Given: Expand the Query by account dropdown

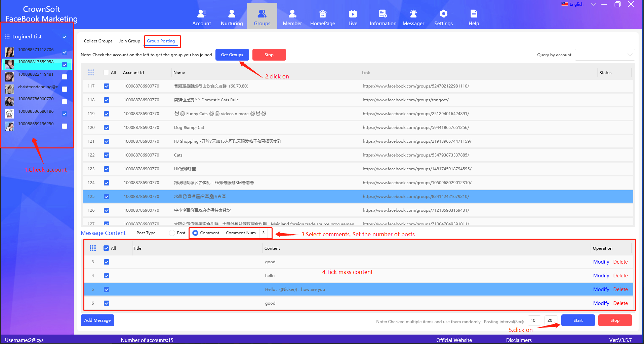Looking at the screenshot, I should (x=605, y=55).
